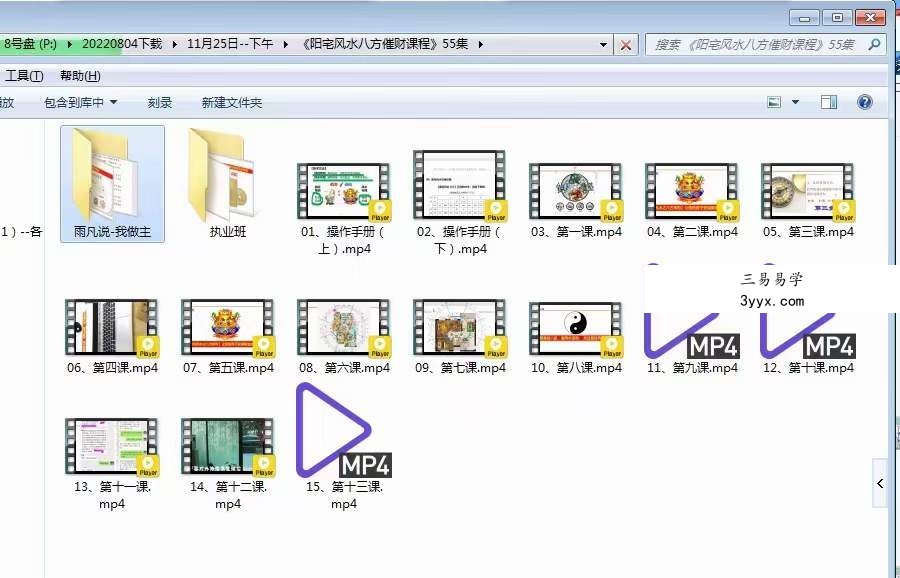Change view with the view icon
Image resolution: width=900 pixels, height=578 pixels.
point(774,102)
